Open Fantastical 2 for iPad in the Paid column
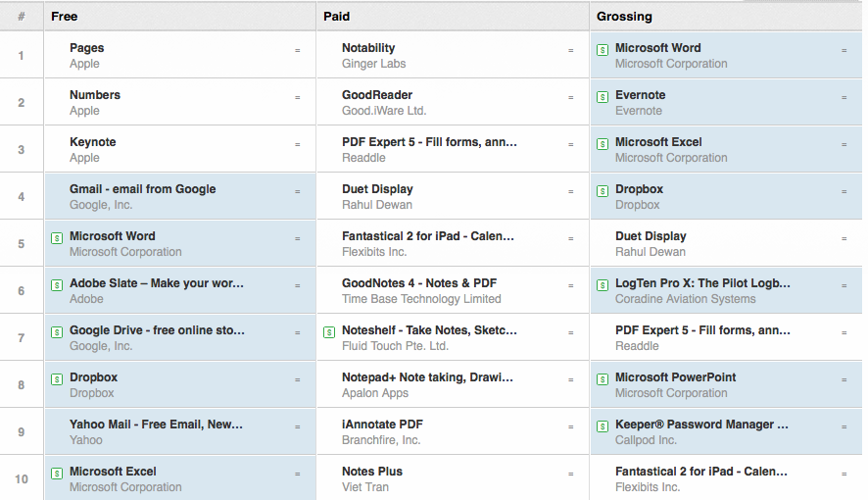868x500 pixels. pyautogui.click(x=428, y=236)
